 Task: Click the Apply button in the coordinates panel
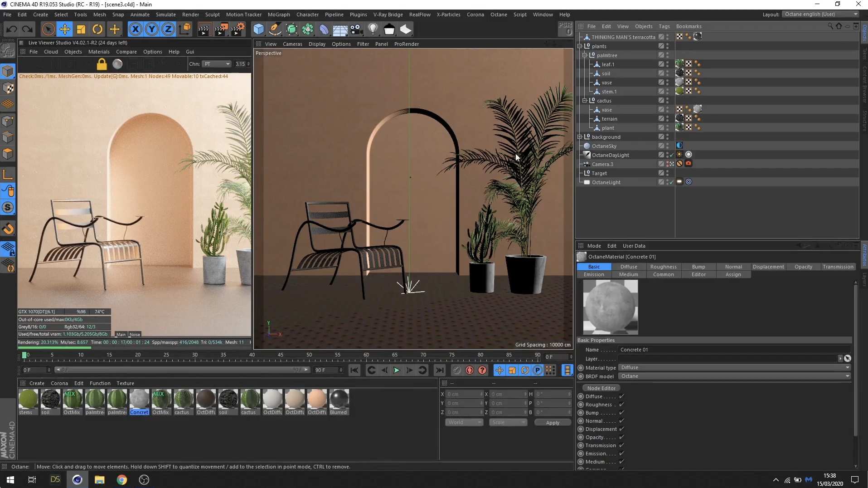click(x=552, y=422)
